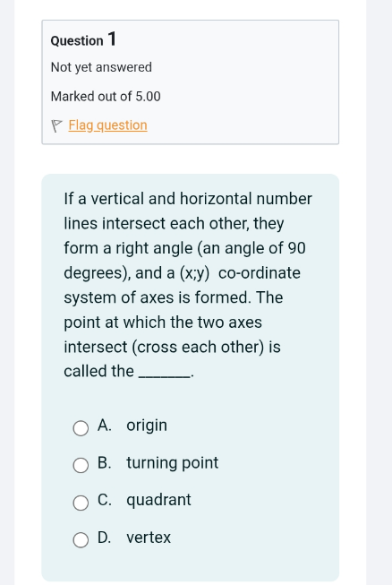Select the radio button for option D
This screenshot has width=392, height=585.
81,540
